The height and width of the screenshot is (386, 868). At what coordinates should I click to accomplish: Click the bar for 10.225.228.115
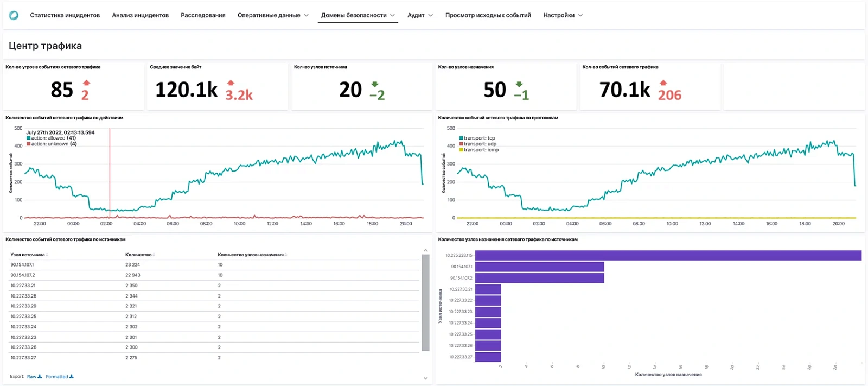click(668, 255)
